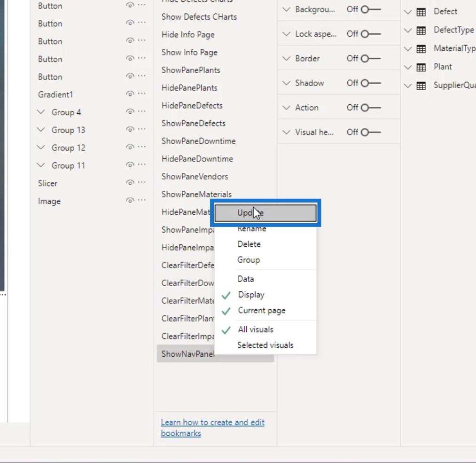Click the Plant table icon
Viewport: 476px width, 463px height.
pyautogui.click(x=421, y=67)
